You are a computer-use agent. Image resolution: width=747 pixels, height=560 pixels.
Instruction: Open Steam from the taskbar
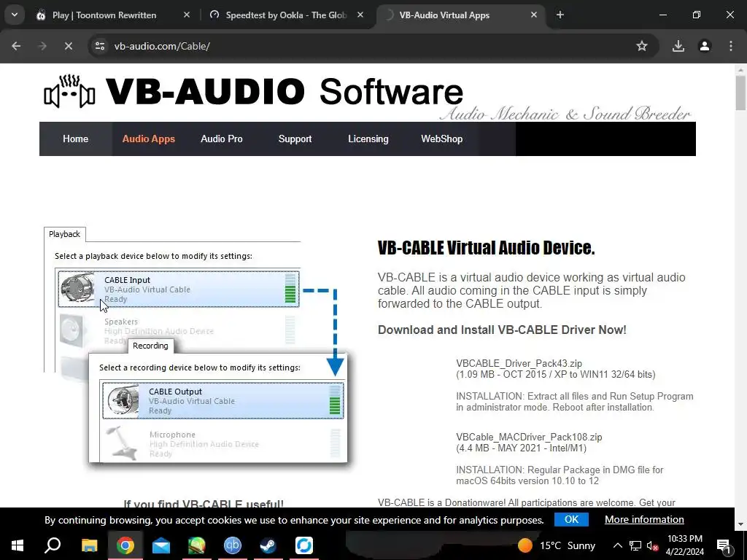pos(268,545)
